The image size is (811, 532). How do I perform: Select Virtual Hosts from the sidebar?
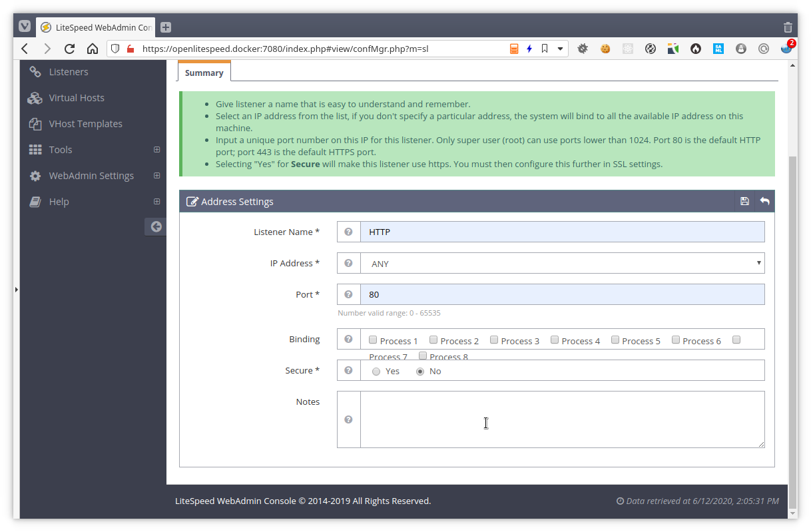click(76, 97)
